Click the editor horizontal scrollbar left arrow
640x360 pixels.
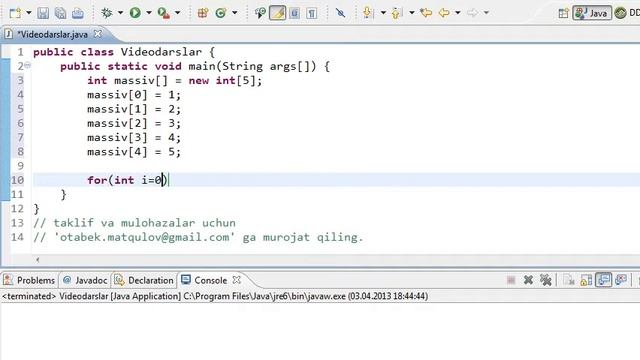point(38,260)
